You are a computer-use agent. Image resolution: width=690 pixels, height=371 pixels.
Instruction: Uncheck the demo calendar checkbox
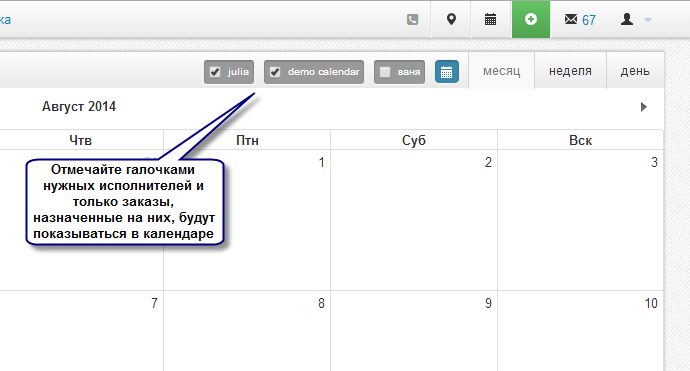coord(275,72)
